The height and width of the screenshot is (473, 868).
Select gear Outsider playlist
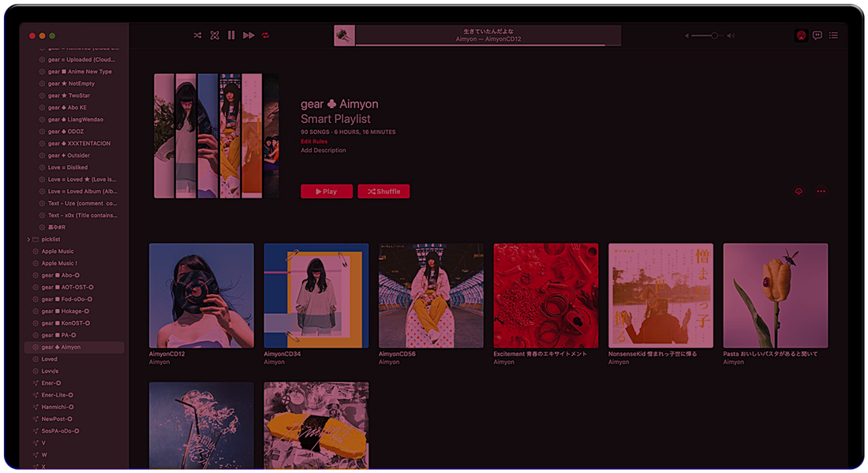pyautogui.click(x=74, y=155)
